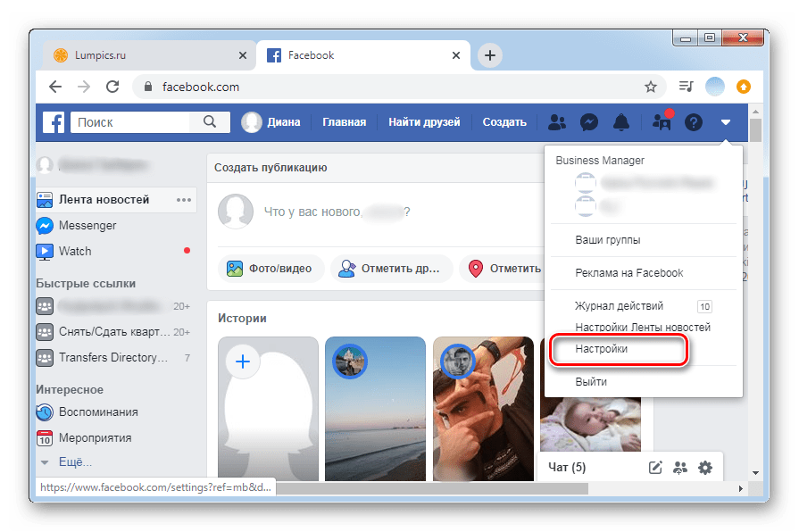The width and height of the screenshot is (799, 532).
Task: Bookmark this page with the star icon
Action: 651,87
